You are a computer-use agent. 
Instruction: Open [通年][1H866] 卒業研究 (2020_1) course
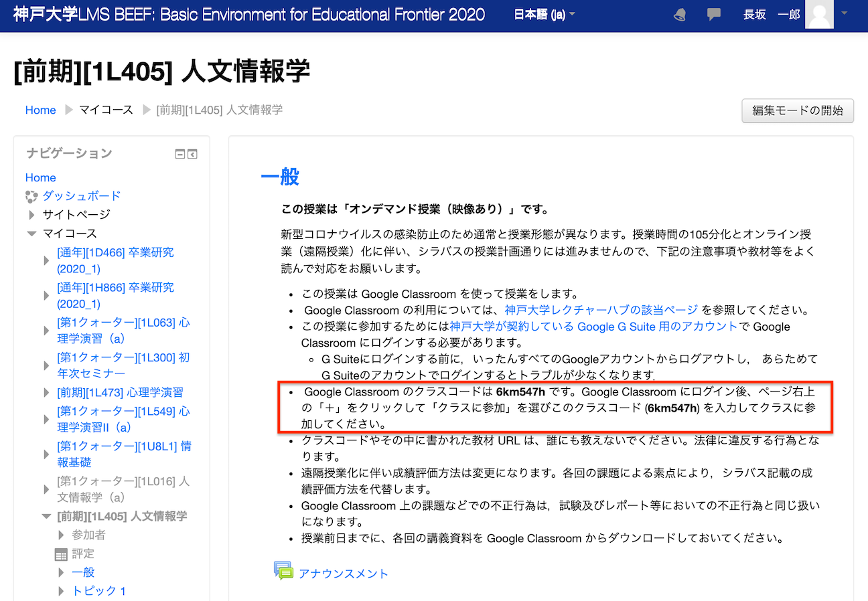[x=115, y=295]
